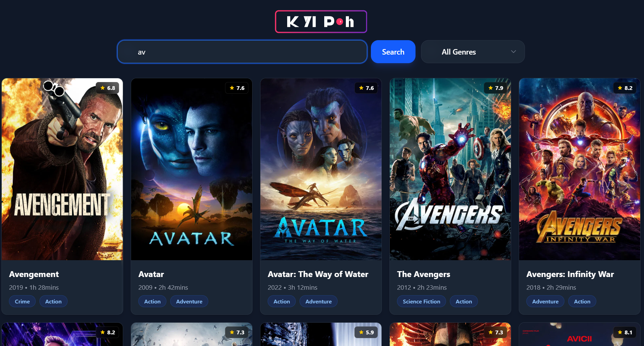Click Action tag on Avatar 2009 card
The width and height of the screenshot is (644, 346).
pos(152,301)
